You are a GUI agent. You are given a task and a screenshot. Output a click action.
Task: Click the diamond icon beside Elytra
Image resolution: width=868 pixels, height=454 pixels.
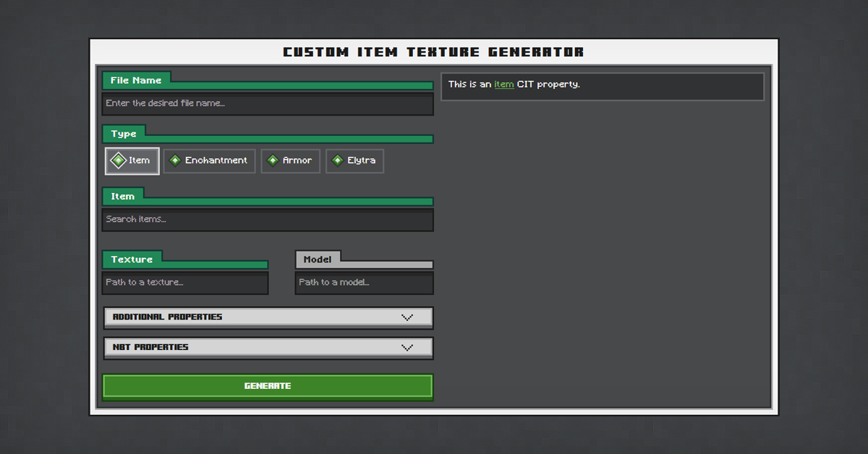click(x=337, y=160)
